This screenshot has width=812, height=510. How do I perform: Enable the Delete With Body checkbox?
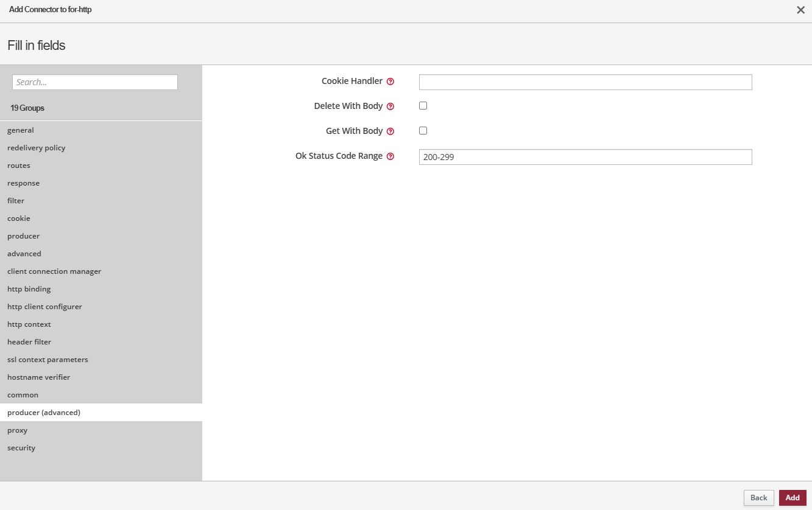423,106
